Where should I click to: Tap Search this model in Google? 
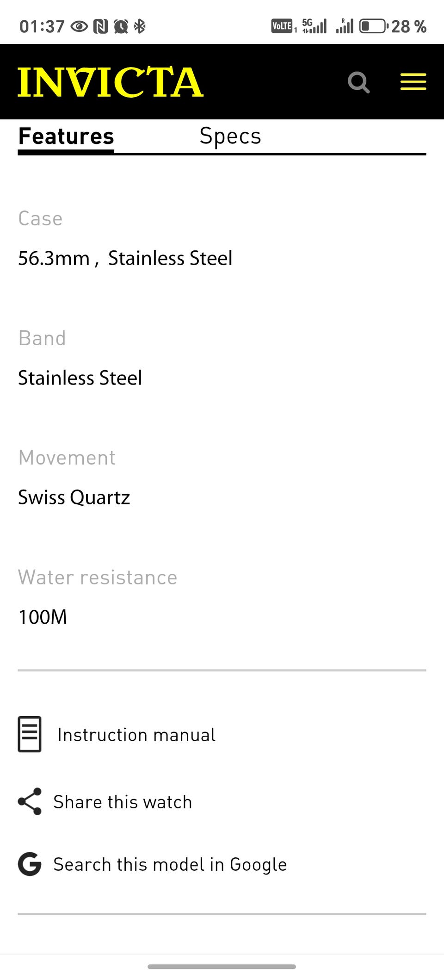[x=170, y=864]
